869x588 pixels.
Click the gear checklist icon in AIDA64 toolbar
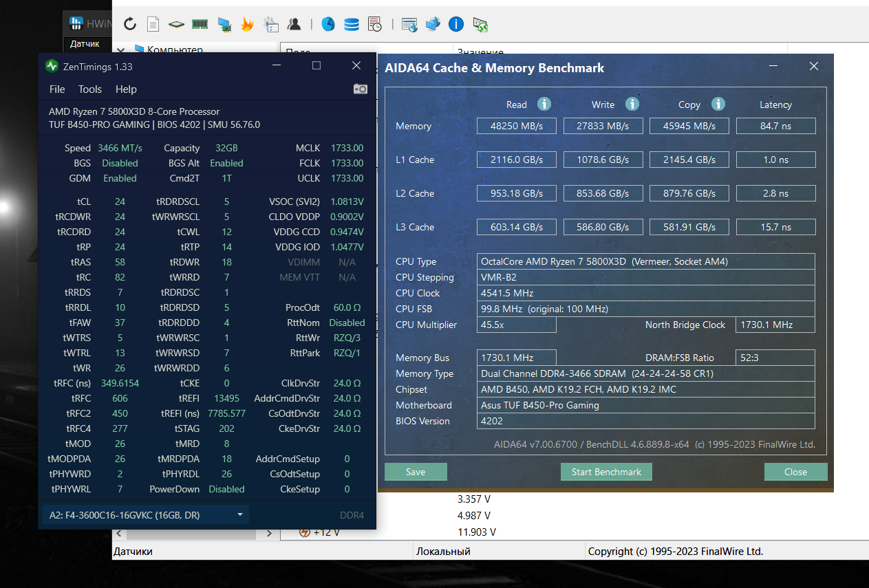pyautogui.click(x=271, y=25)
